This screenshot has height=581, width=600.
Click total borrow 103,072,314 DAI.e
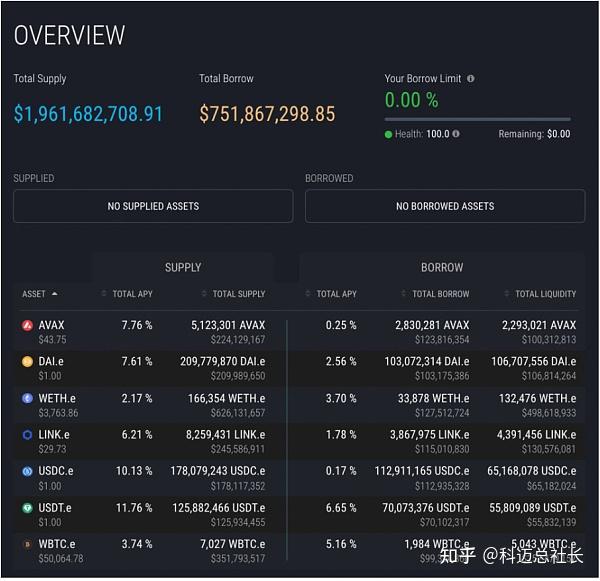pos(427,362)
